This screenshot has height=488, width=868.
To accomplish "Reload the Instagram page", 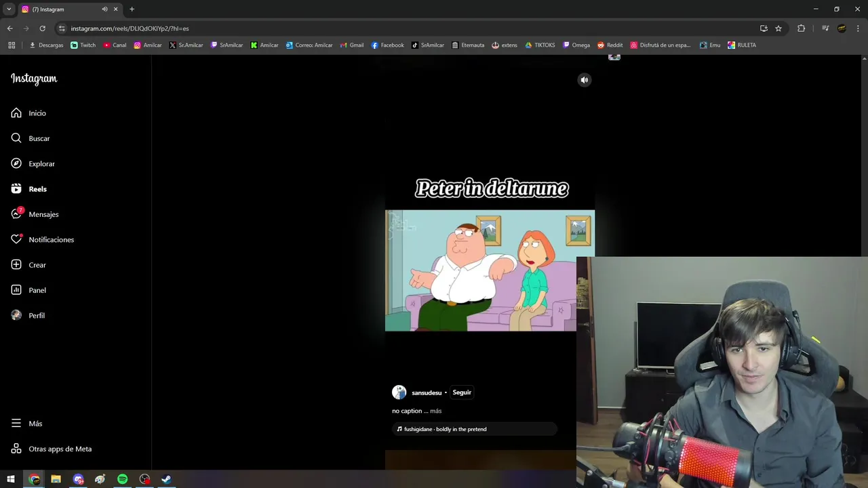I will [42, 28].
